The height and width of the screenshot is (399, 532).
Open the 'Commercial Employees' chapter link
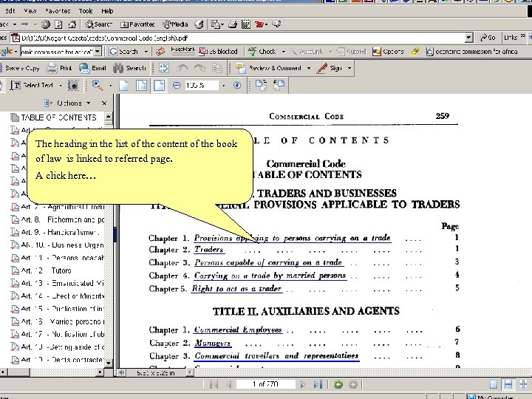(x=238, y=330)
